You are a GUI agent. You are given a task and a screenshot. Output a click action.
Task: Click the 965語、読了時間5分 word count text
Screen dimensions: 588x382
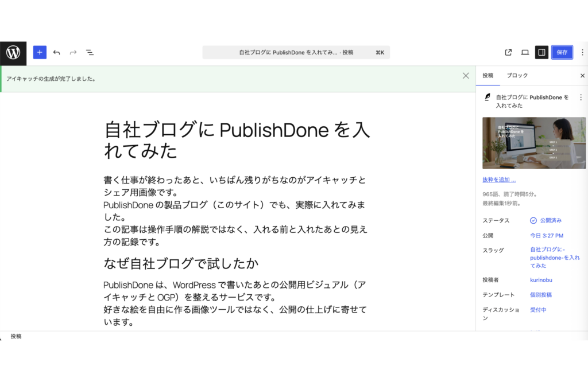click(x=510, y=194)
